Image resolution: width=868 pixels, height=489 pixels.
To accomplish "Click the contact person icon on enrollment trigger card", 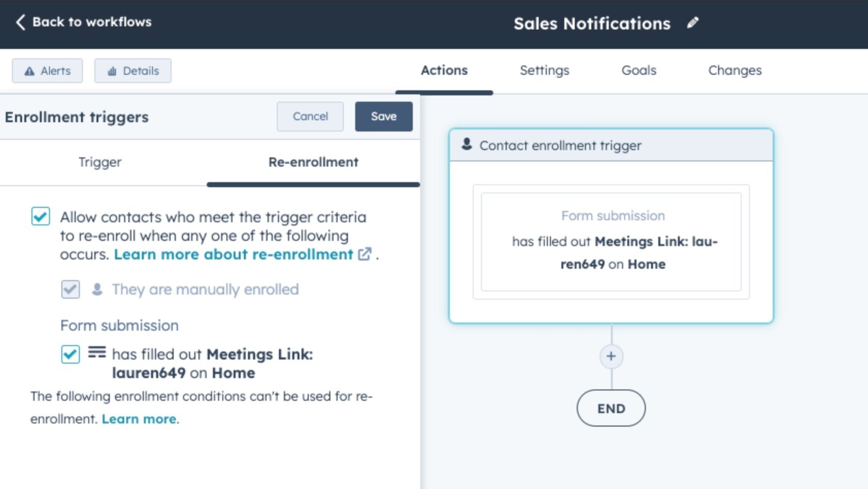I will (x=467, y=145).
